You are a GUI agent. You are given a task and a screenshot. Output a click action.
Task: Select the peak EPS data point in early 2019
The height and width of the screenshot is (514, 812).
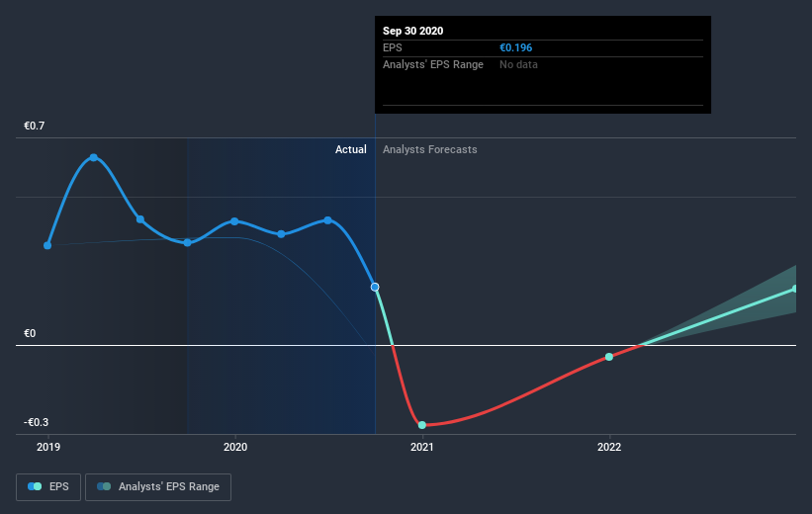[94, 157]
